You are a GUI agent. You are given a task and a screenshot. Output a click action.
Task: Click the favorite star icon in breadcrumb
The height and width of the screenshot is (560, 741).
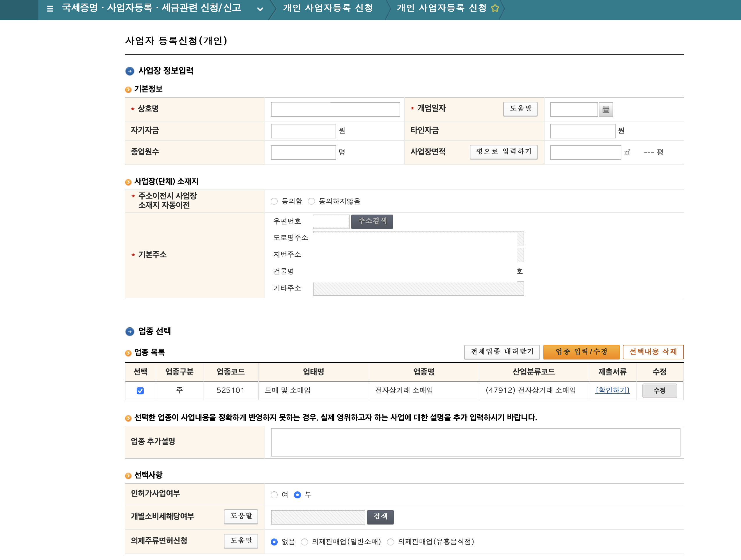[495, 8]
